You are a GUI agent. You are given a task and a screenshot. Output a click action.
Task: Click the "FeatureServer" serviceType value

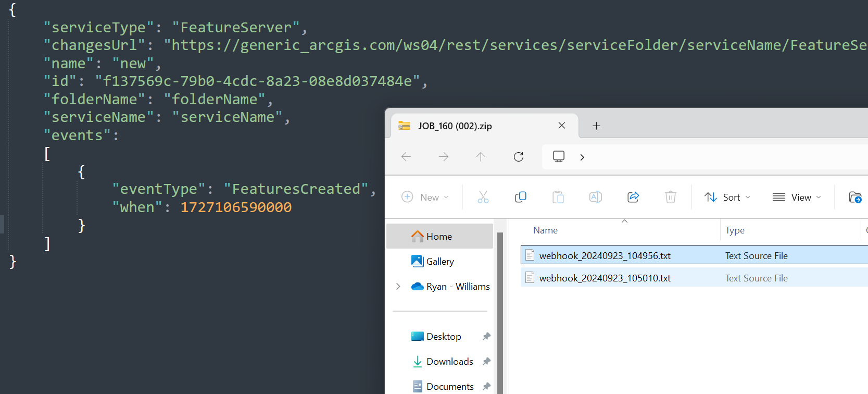point(236,27)
